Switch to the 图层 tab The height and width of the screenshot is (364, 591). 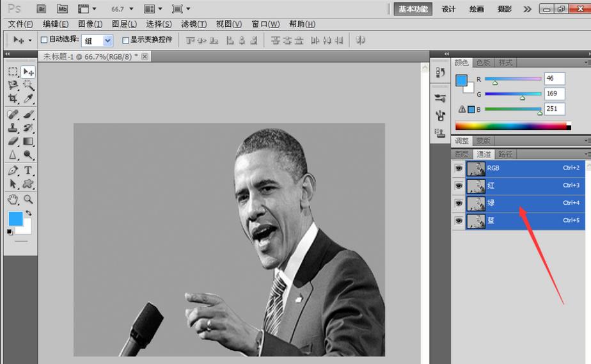[x=462, y=154]
